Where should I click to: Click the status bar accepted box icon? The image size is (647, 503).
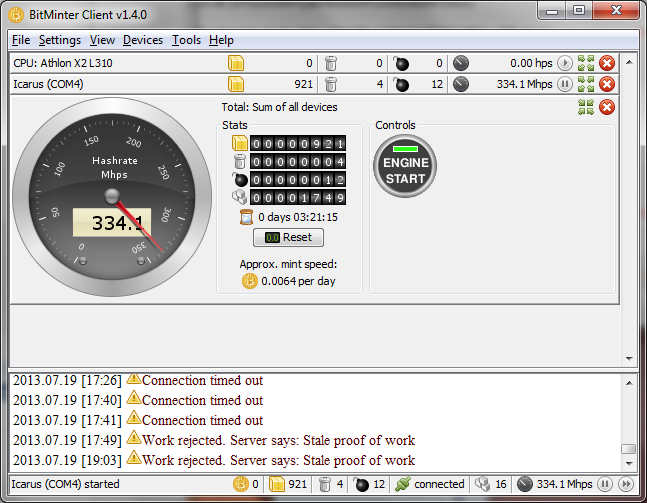coord(277,484)
